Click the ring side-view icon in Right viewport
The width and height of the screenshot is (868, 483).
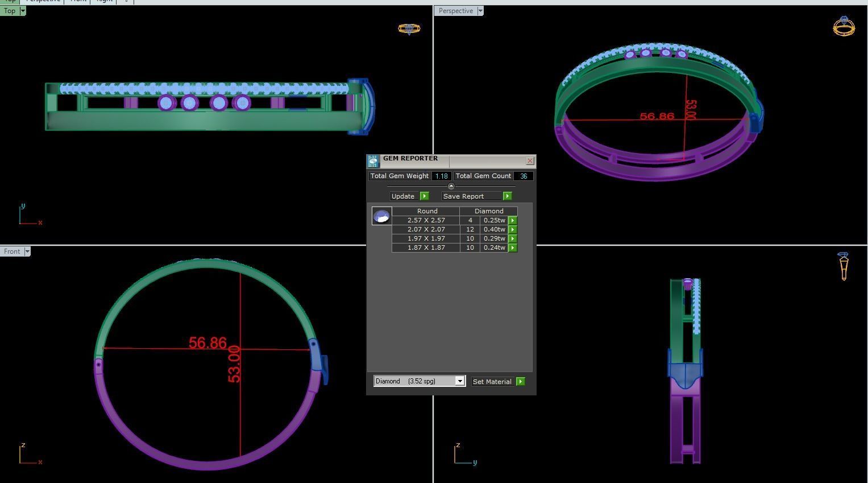[x=844, y=266]
